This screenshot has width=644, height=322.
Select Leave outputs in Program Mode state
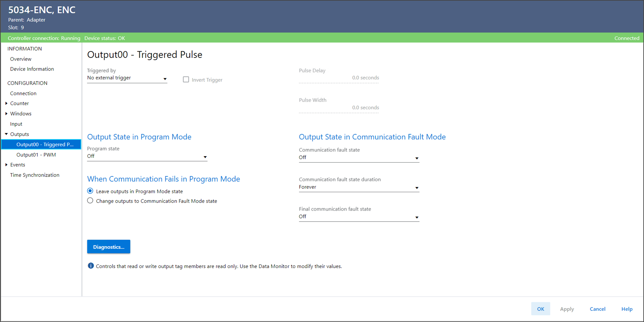[x=90, y=191]
